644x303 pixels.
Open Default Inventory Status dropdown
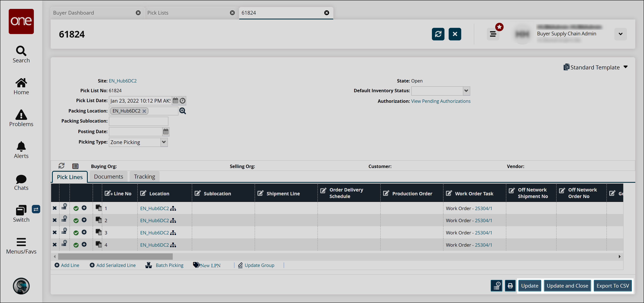466,91
